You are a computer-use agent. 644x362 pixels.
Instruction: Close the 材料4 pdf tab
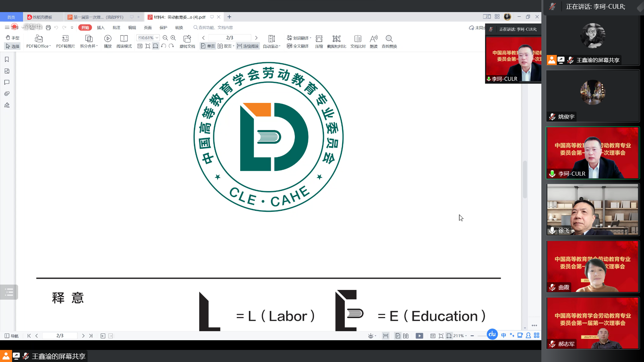tap(219, 17)
